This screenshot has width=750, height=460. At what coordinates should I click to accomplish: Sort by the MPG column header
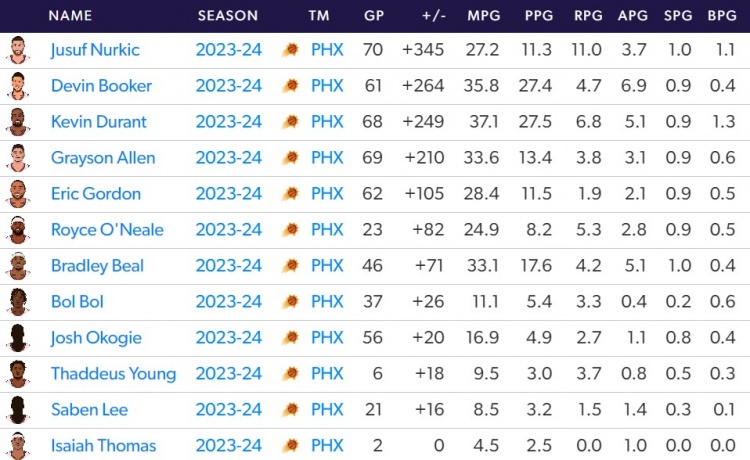pos(483,16)
